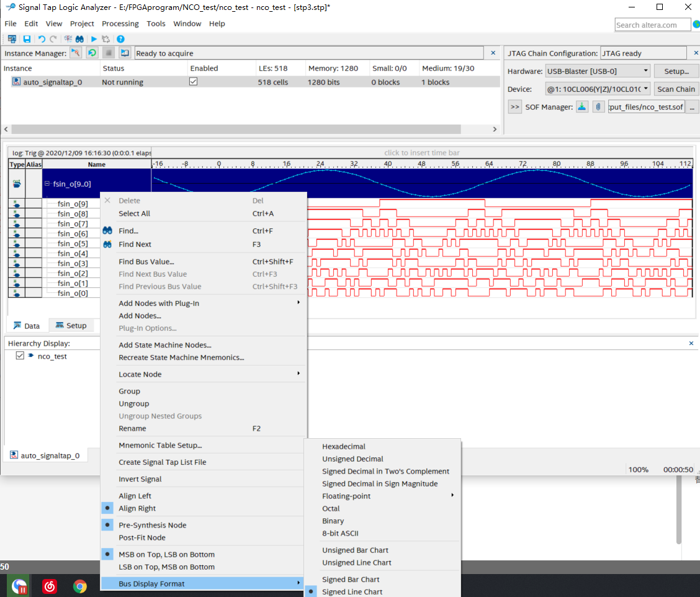Click the node type icon for fsin_o[0]
The image size is (700, 597).
click(x=17, y=293)
